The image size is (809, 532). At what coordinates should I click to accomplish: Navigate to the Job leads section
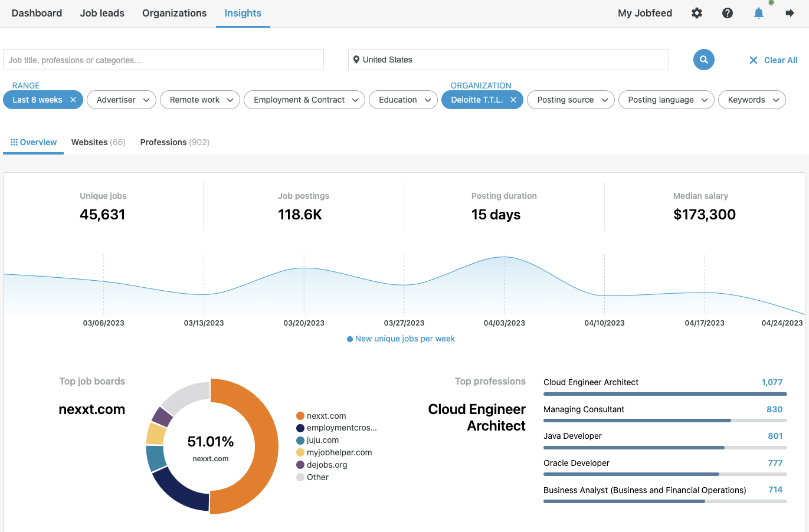point(101,12)
